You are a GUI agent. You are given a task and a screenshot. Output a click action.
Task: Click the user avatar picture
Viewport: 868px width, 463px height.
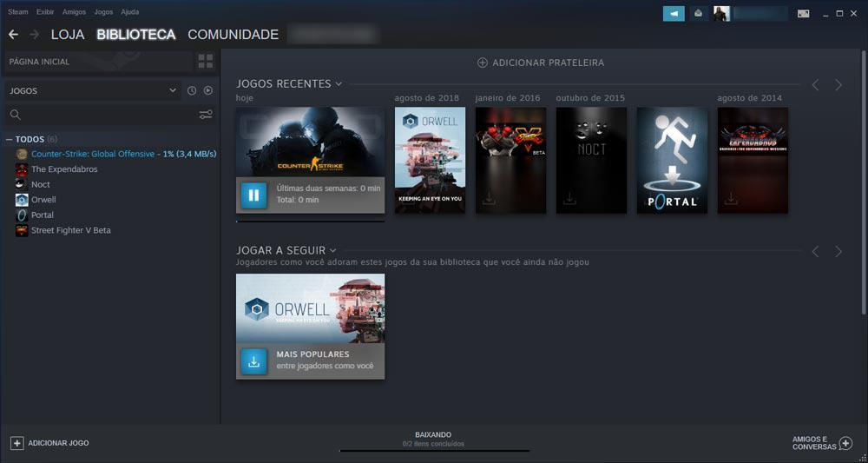[721, 14]
